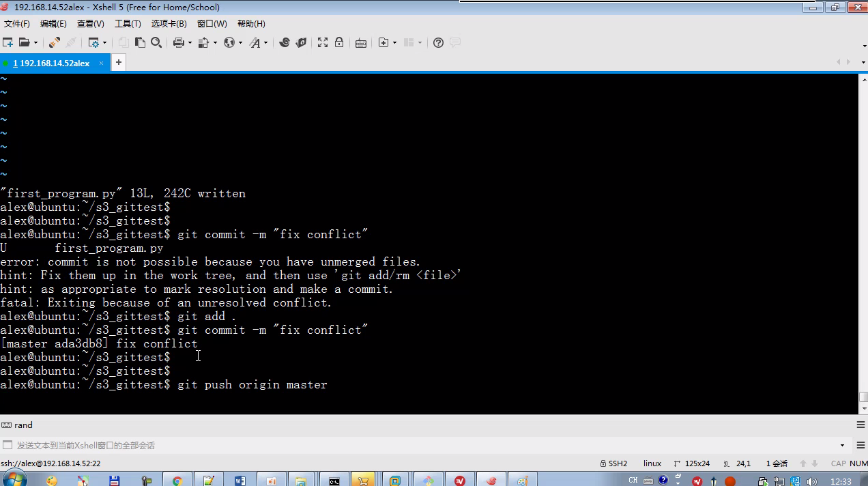Click the New session icon
Viewport: 868px width, 486px height.
8,42
